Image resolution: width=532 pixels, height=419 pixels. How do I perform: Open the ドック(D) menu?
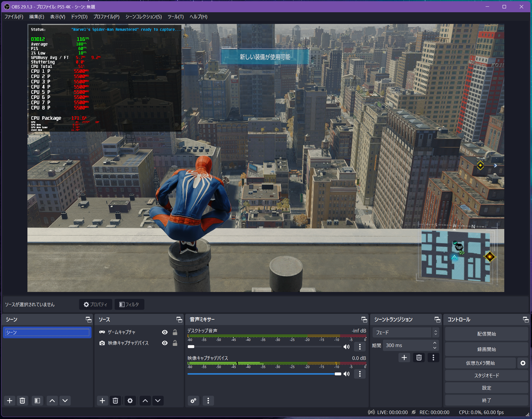pyautogui.click(x=79, y=17)
